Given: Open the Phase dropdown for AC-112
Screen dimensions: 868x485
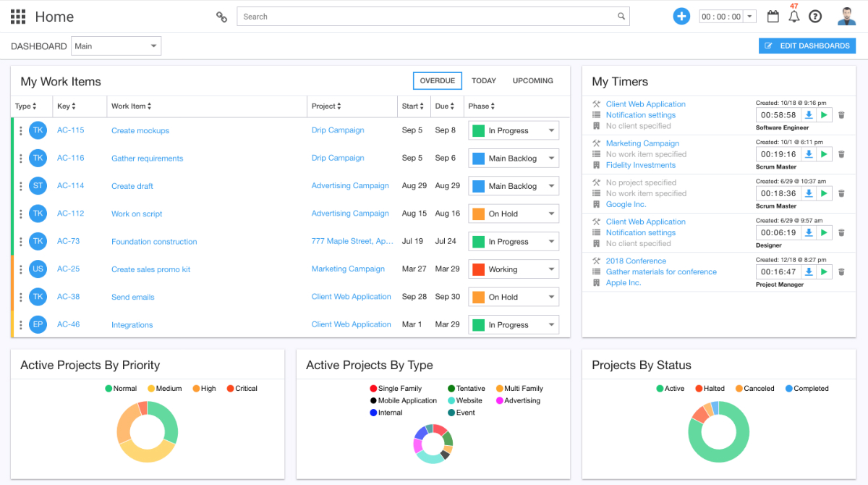Looking at the screenshot, I should tap(514, 214).
